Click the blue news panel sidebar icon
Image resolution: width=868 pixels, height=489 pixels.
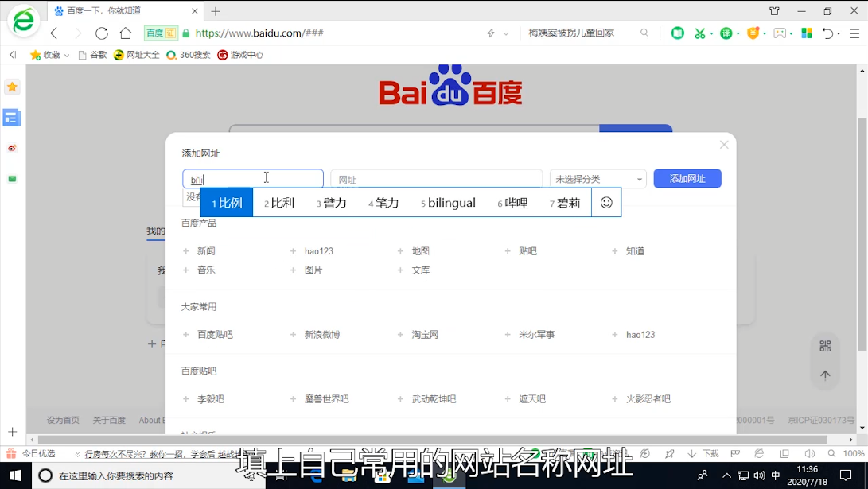(12, 118)
